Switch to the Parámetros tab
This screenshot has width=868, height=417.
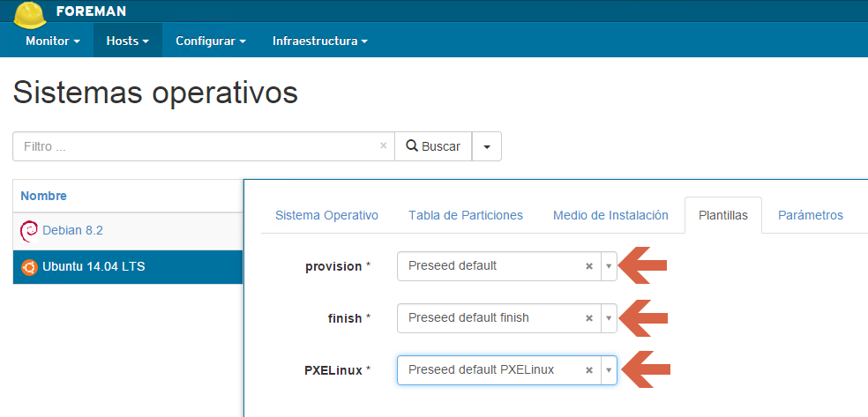click(811, 215)
